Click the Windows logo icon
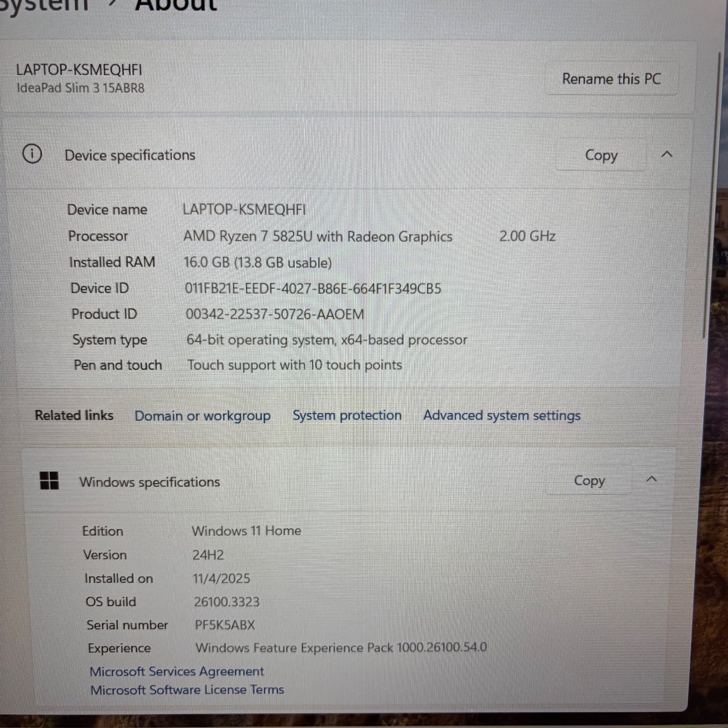This screenshot has width=728, height=728. pyautogui.click(x=49, y=480)
